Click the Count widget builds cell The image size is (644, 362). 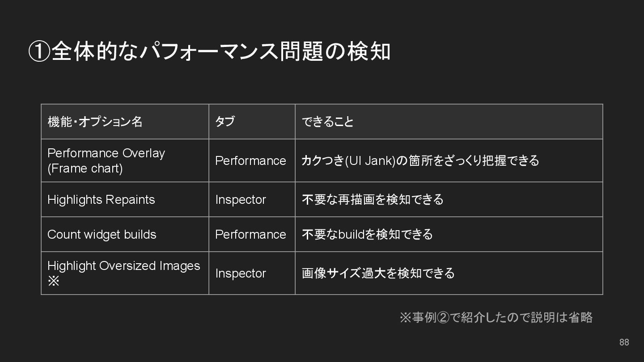[x=125, y=234]
